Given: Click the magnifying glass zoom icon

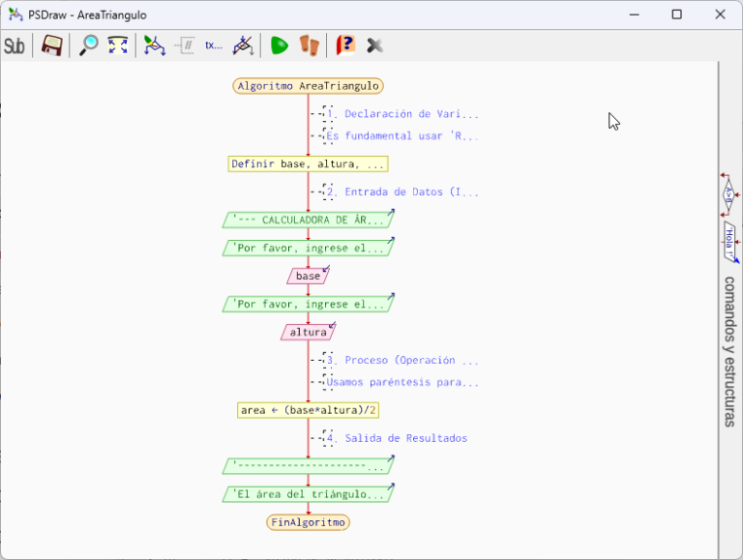Looking at the screenshot, I should [x=88, y=45].
